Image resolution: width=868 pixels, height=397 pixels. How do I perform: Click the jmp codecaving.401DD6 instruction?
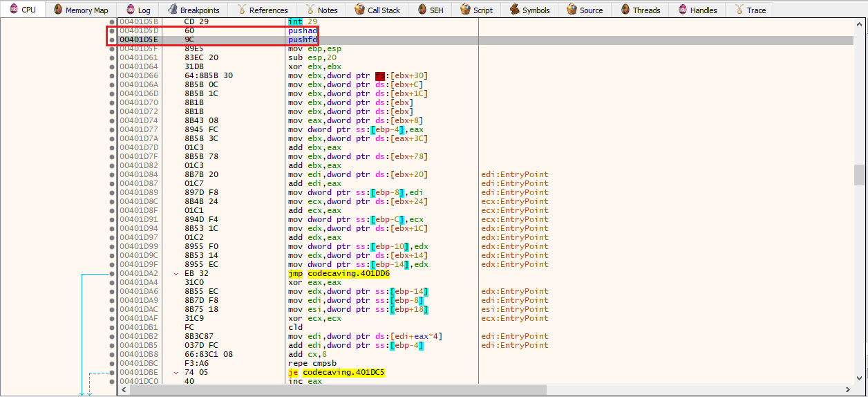[339, 274]
